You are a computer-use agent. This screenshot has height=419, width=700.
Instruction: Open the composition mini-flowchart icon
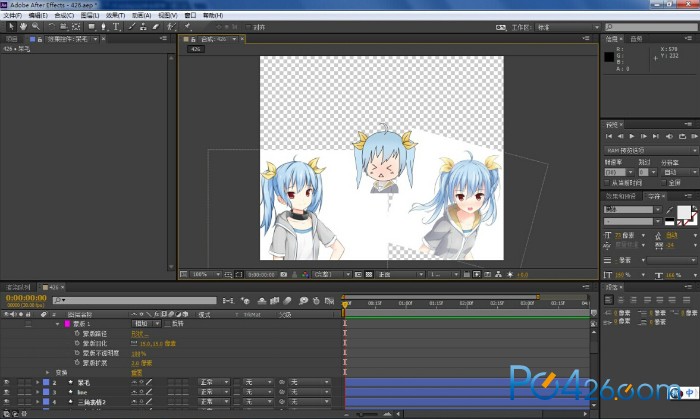point(228,301)
